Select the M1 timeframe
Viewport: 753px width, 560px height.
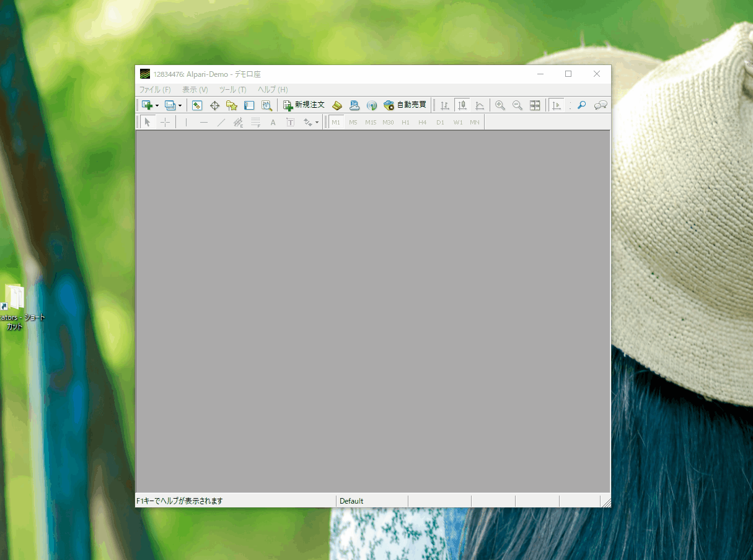click(x=337, y=122)
